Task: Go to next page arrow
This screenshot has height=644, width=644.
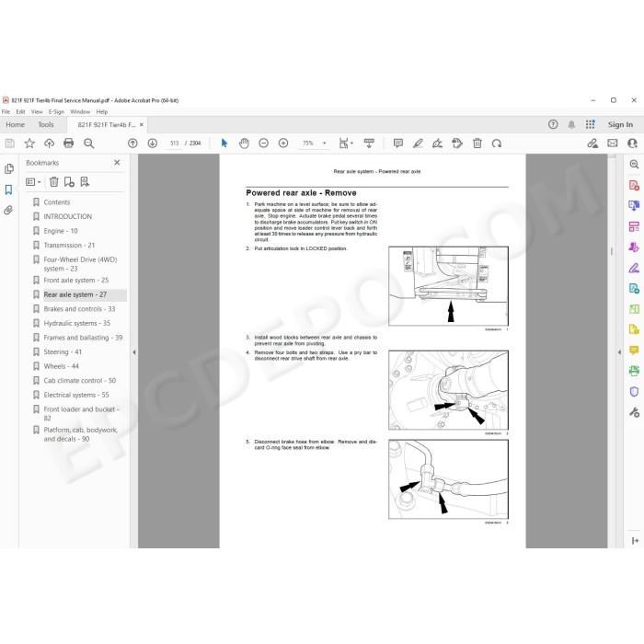Action: point(153,144)
